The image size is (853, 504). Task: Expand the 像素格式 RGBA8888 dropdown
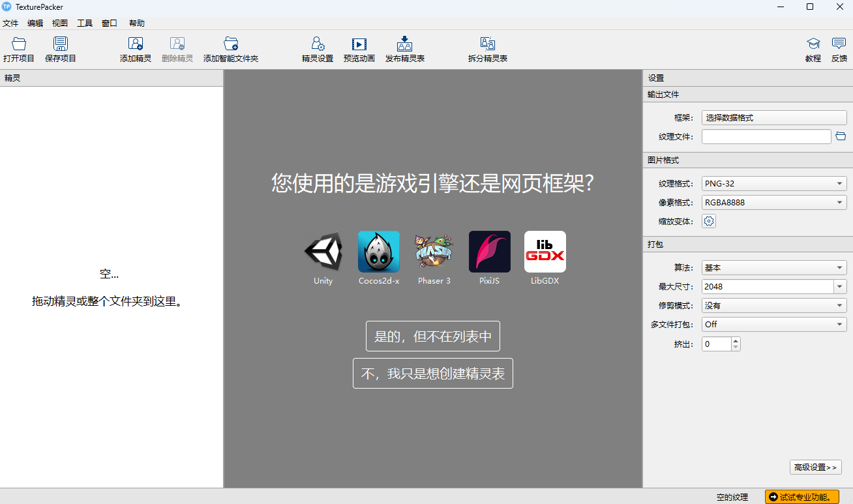pyautogui.click(x=773, y=202)
